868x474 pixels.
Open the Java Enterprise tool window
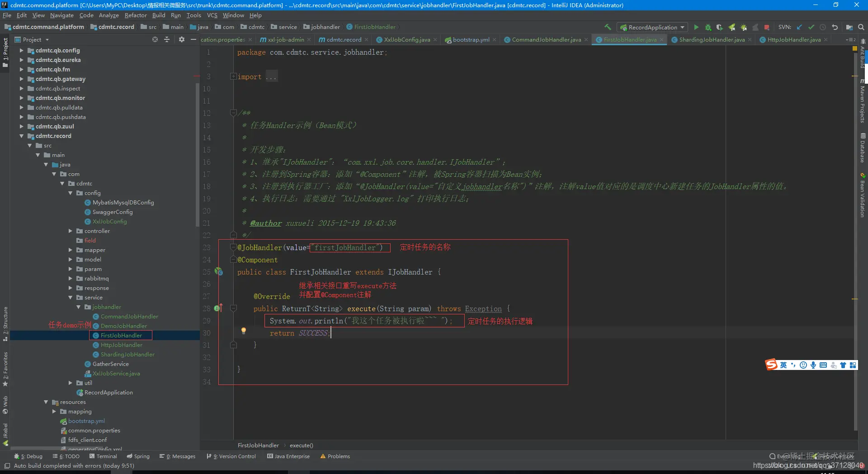coord(288,456)
